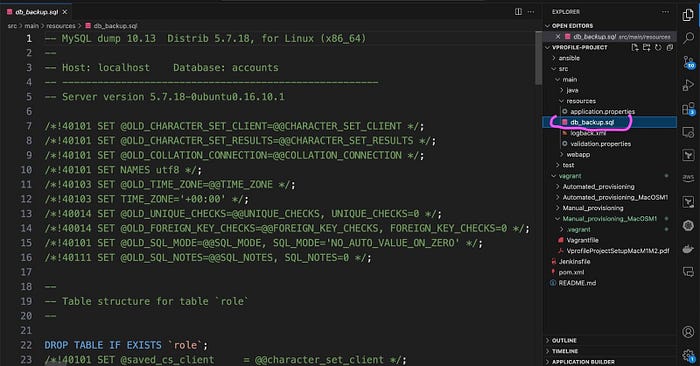Select the db_backup.sql editor tab
This screenshot has width=700, height=366.
37,12
